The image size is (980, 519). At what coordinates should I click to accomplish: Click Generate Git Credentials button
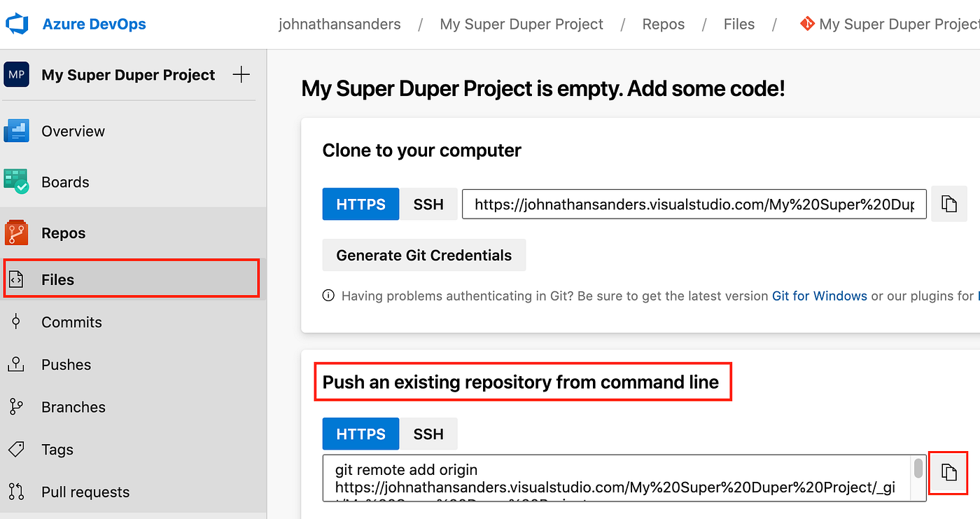pyautogui.click(x=424, y=255)
